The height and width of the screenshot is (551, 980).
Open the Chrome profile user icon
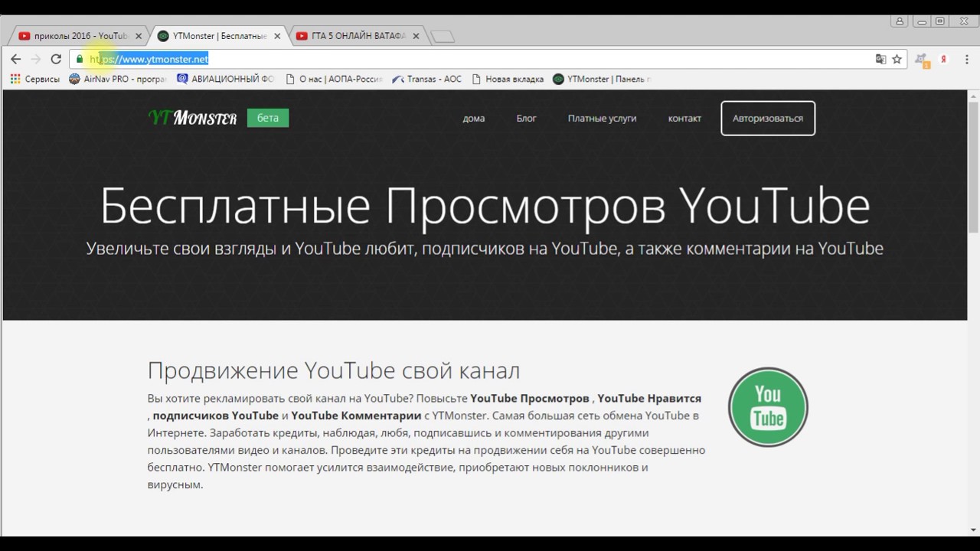click(901, 21)
